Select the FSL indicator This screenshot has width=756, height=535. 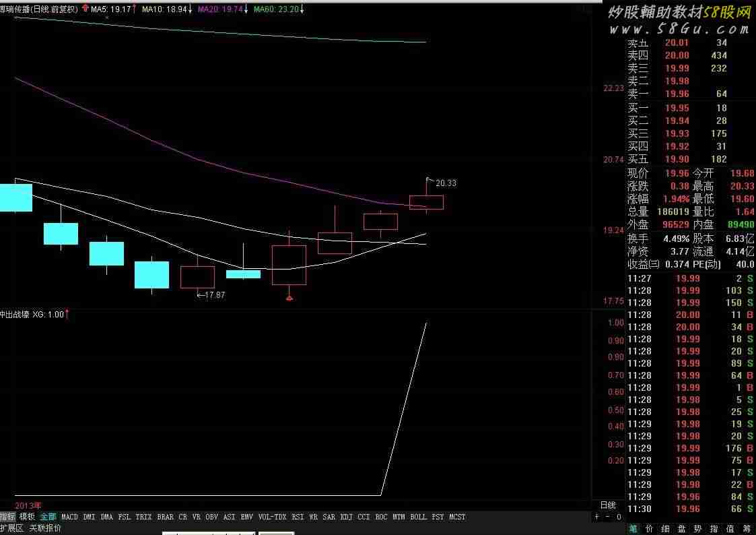pos(125,517)
